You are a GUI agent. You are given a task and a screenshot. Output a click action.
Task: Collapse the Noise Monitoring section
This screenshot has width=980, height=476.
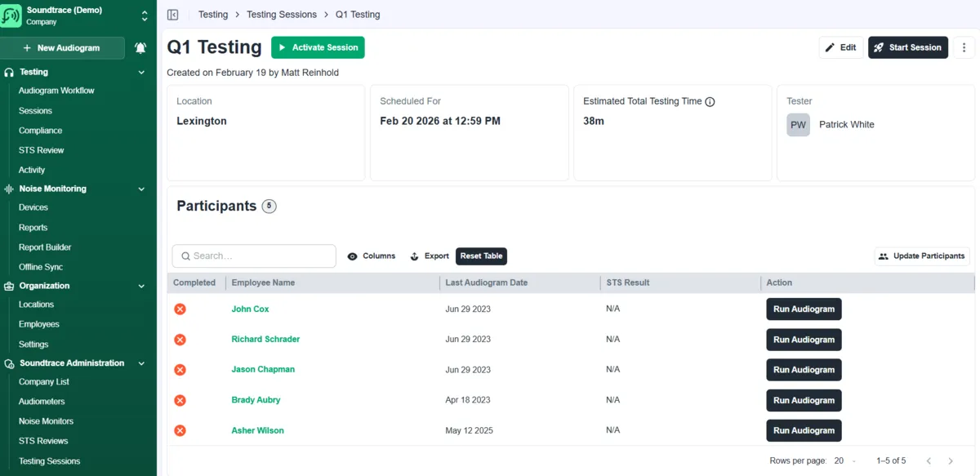pyautogui.click(x=141, y=189)
